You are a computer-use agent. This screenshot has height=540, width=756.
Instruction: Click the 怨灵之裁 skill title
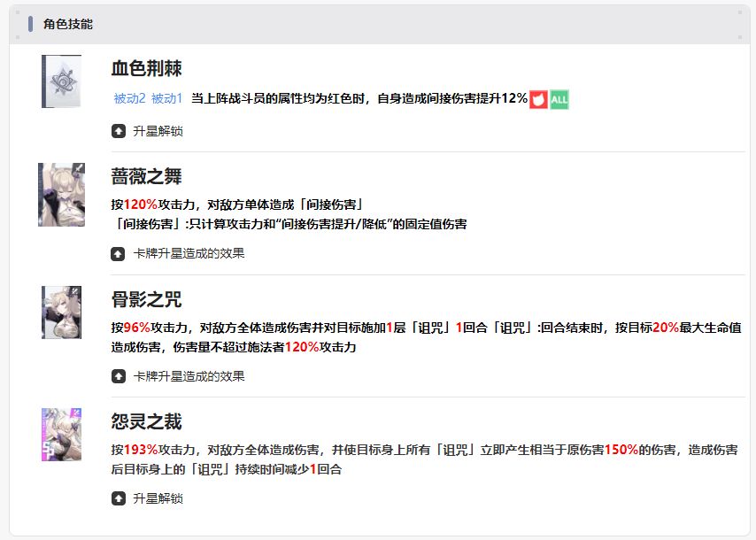pyautogui.click(x=147, y=422)
